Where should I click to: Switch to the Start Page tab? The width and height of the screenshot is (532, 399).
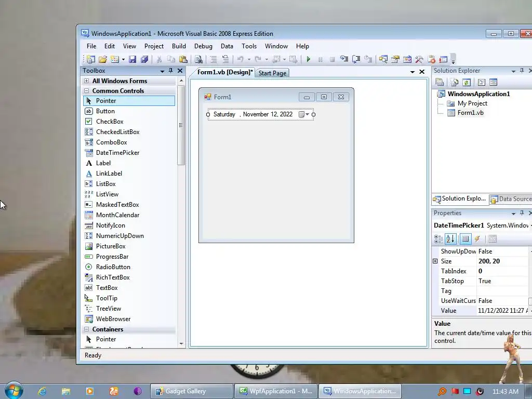tap(272, 73)
